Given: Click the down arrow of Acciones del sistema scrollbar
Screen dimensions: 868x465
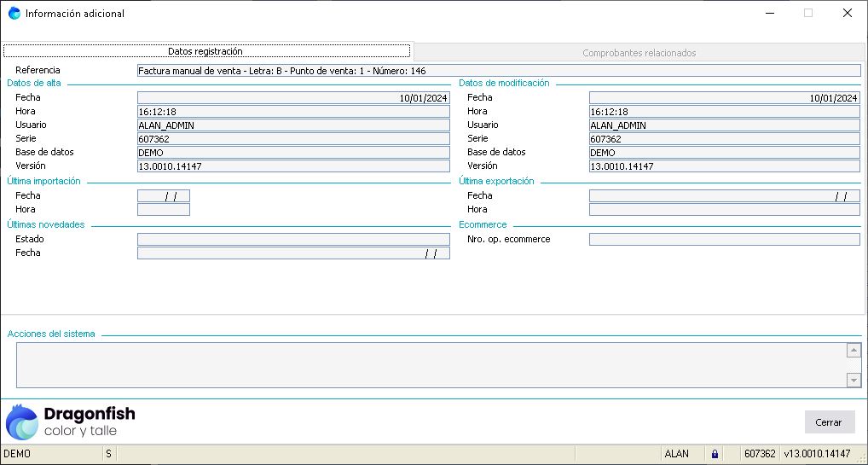Looking at the screenshot, I should [854, 381].
